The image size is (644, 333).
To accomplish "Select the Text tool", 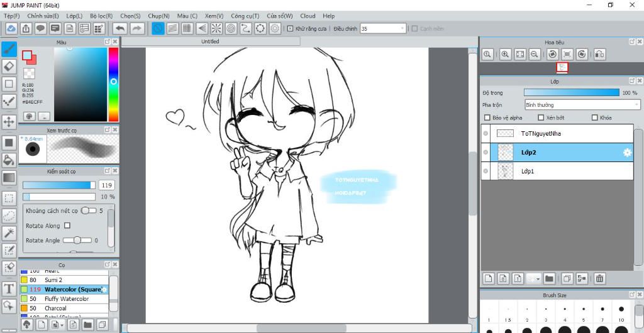I will (x=9, y=289).
